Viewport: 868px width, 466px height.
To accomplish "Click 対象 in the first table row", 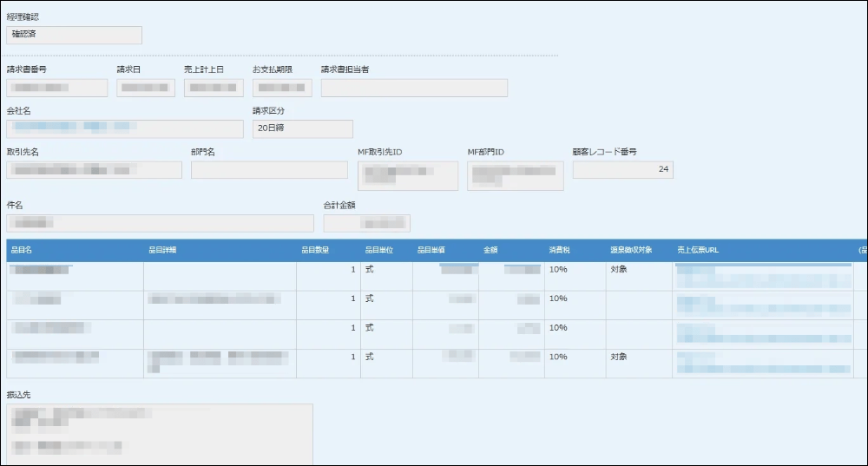I will pos(619,270).
